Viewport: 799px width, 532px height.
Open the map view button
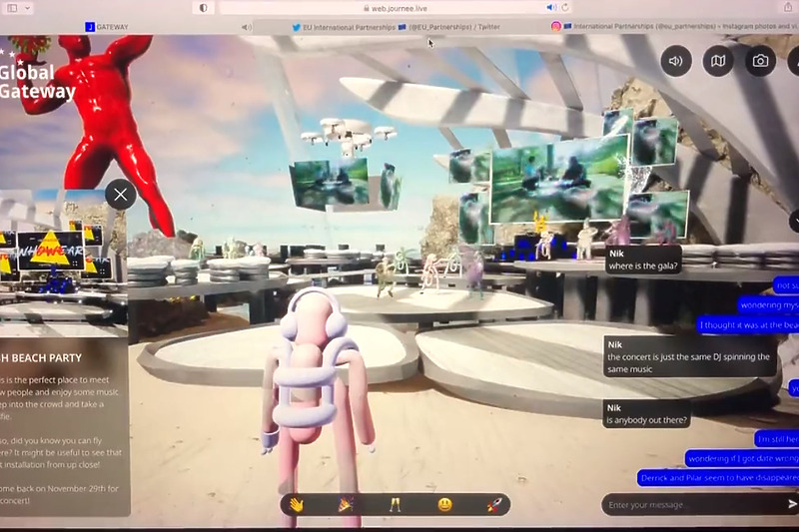point(718,61)
